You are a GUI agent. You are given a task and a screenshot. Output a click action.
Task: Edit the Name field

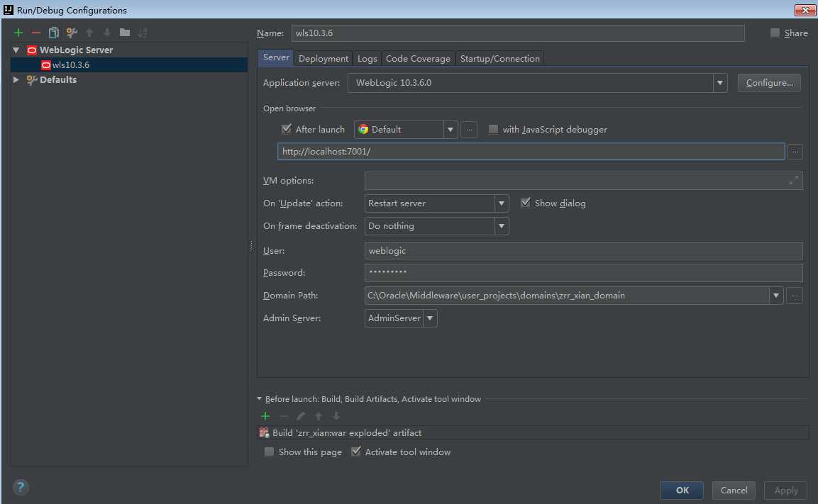click(x=518, y=33)
